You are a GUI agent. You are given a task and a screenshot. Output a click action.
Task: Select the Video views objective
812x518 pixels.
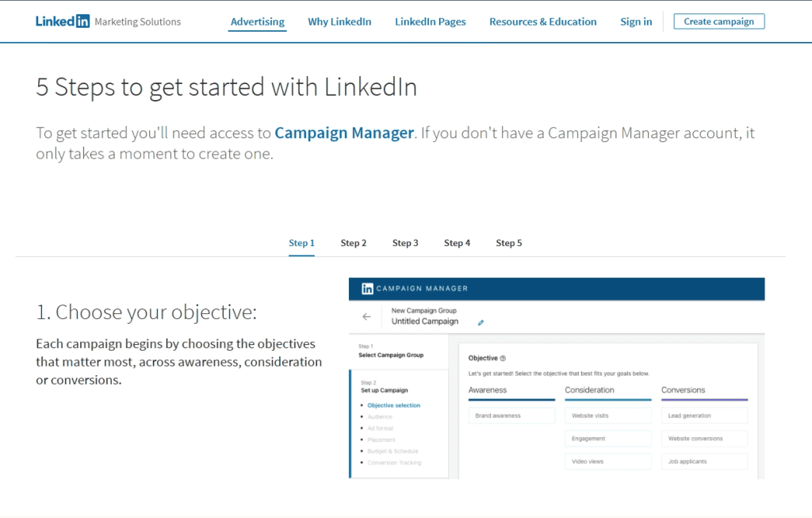[x=608, y=461]
